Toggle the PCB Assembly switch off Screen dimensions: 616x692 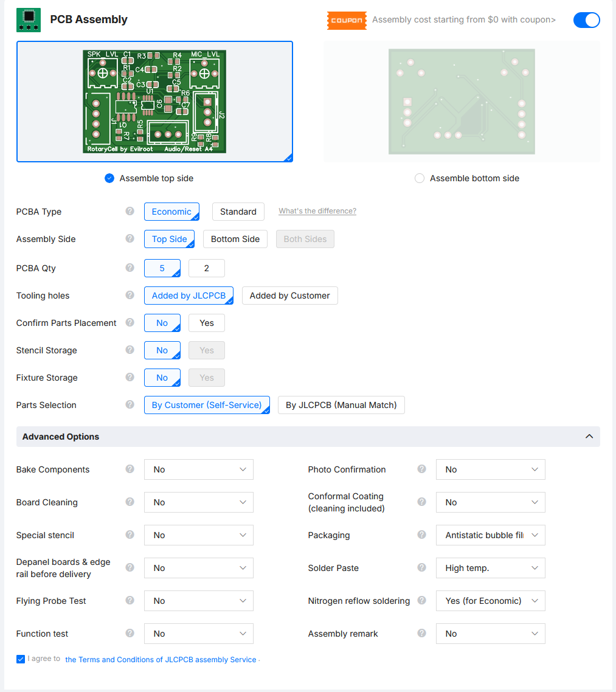pyautogui.click(x=586, y=20)
